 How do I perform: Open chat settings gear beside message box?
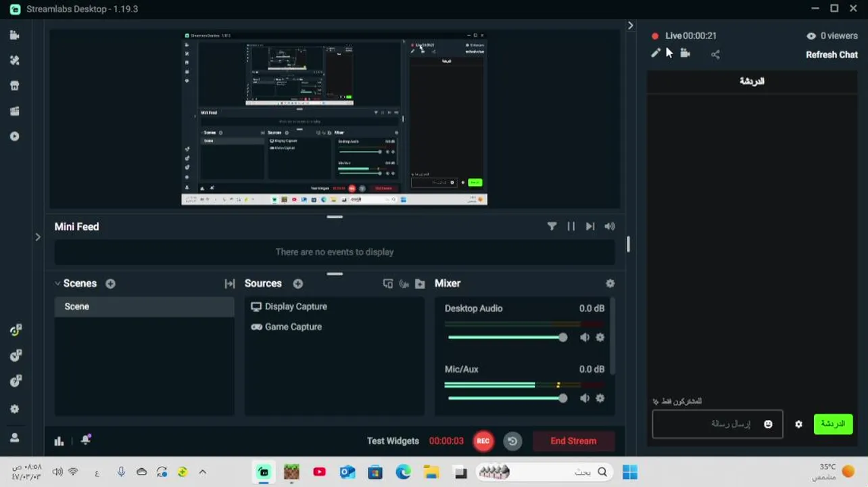[x=799, y=424]
